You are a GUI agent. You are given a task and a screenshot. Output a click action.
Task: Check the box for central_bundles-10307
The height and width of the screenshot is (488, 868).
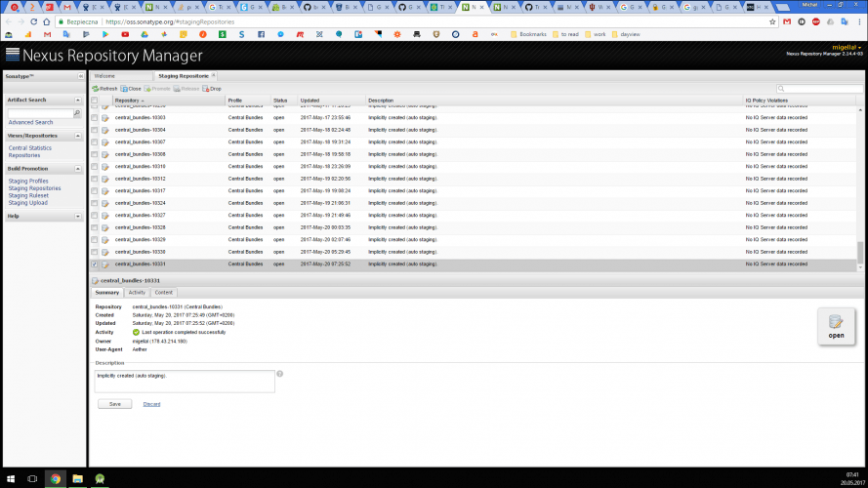[94, 142]
